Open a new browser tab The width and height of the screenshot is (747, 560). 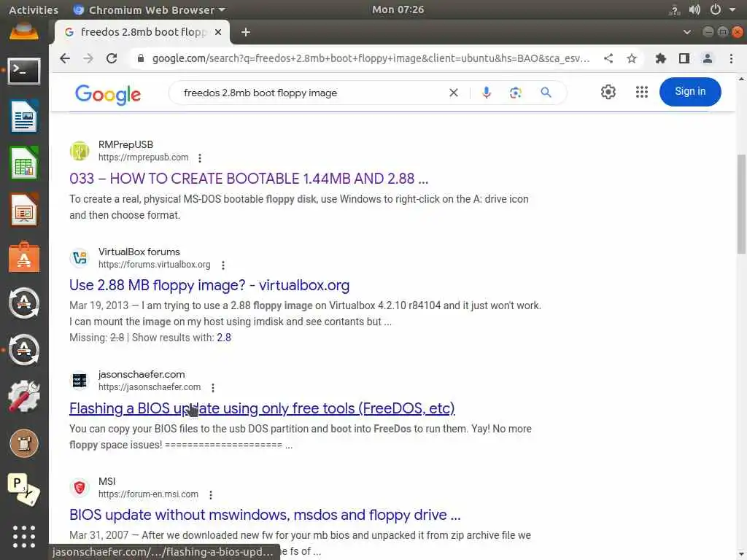[245, 32]
